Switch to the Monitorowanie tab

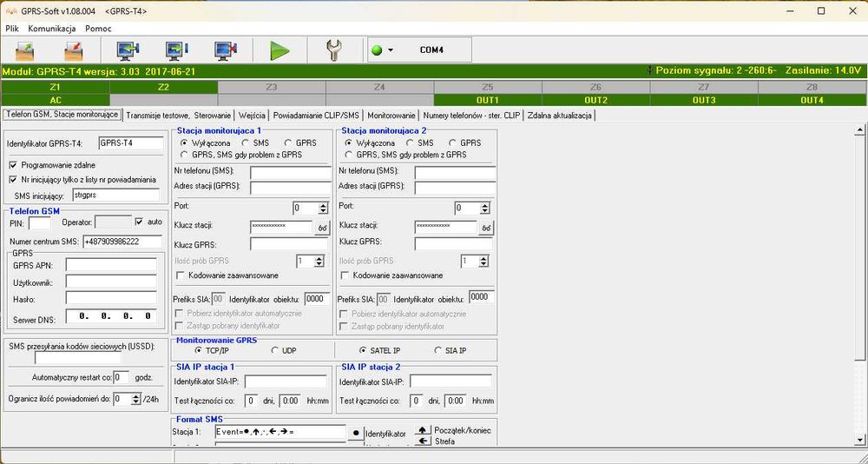(x=391, y=116)
